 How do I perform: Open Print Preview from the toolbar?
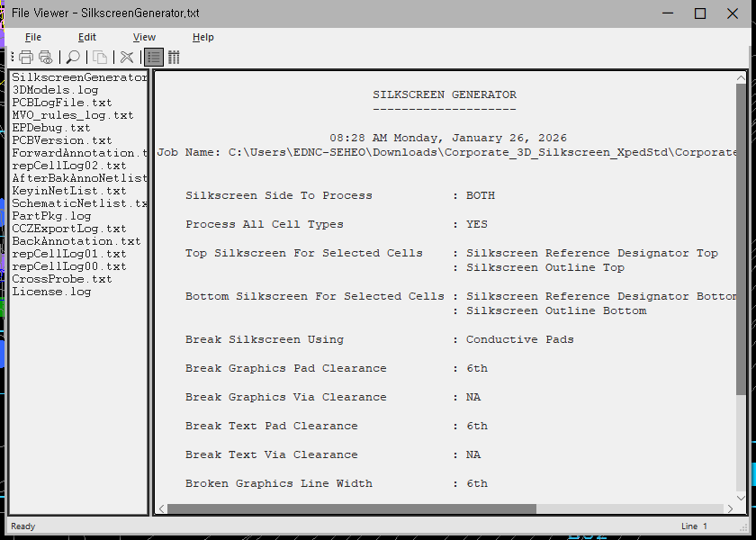[x=45, y=57]
